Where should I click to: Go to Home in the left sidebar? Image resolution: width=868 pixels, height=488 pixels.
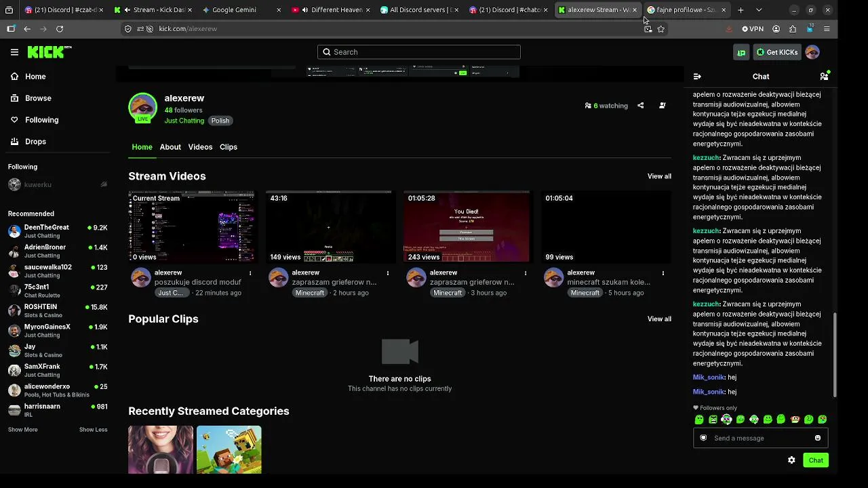[28, 77]
